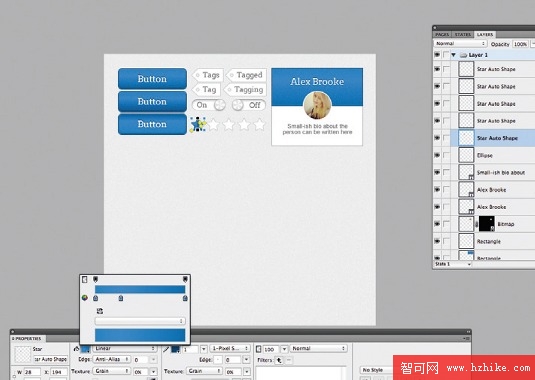Click the opacity stop icon atop gradient popup

click(85, 280)
